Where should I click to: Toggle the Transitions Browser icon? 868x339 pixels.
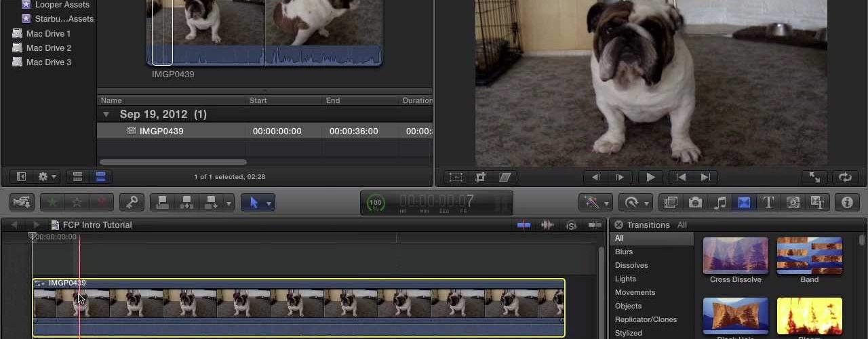pos(744,202)
